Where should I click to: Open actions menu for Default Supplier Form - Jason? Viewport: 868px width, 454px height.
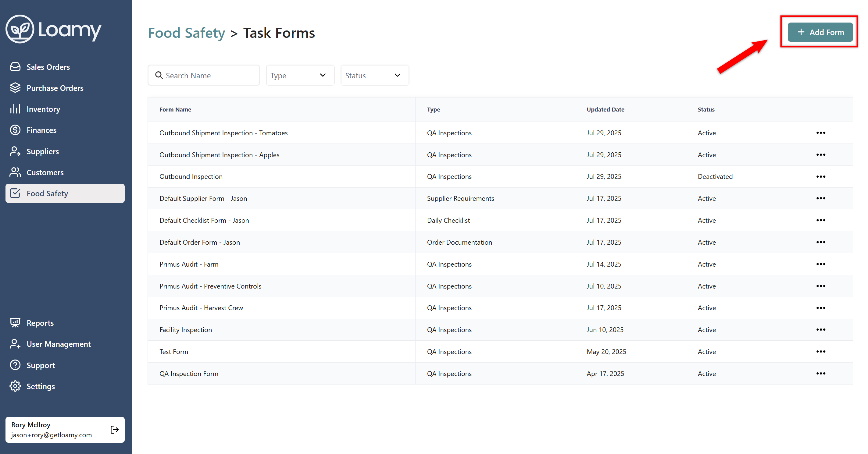820,198
